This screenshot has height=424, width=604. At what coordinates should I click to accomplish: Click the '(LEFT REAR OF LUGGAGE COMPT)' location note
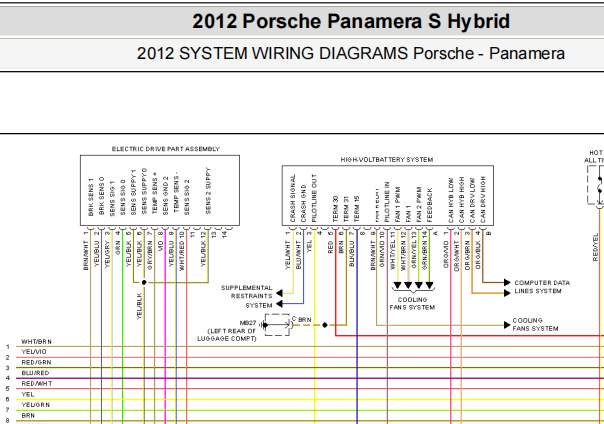point(226,335)
